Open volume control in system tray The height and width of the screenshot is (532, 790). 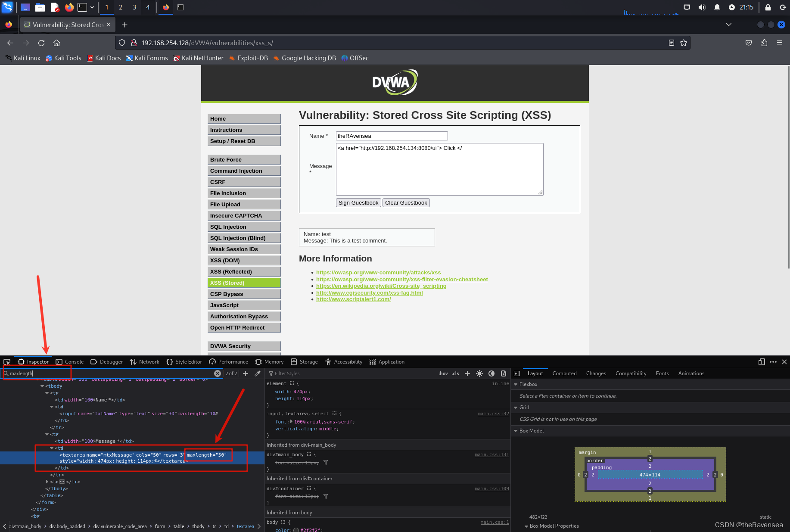[x=702, y=7]
